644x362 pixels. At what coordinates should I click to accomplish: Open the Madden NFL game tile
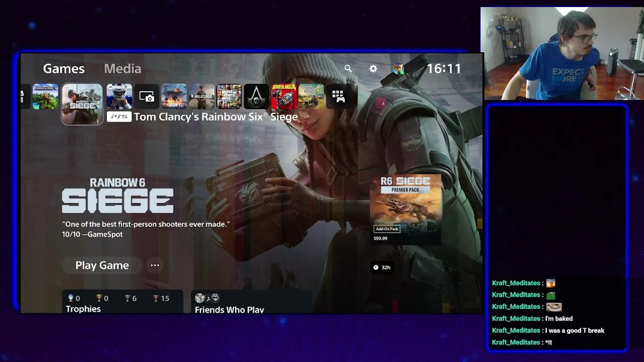point(119,97)
